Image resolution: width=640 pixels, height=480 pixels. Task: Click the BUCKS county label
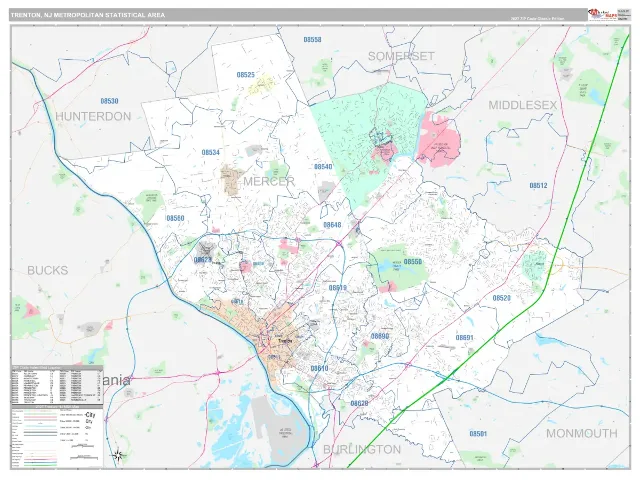click(x=48, y=270)
